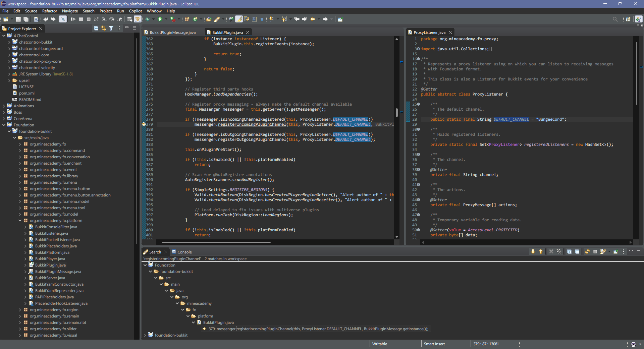Toggle the line 379 breakpoint marker
644x349 pixels.
(x=144, y=124)
